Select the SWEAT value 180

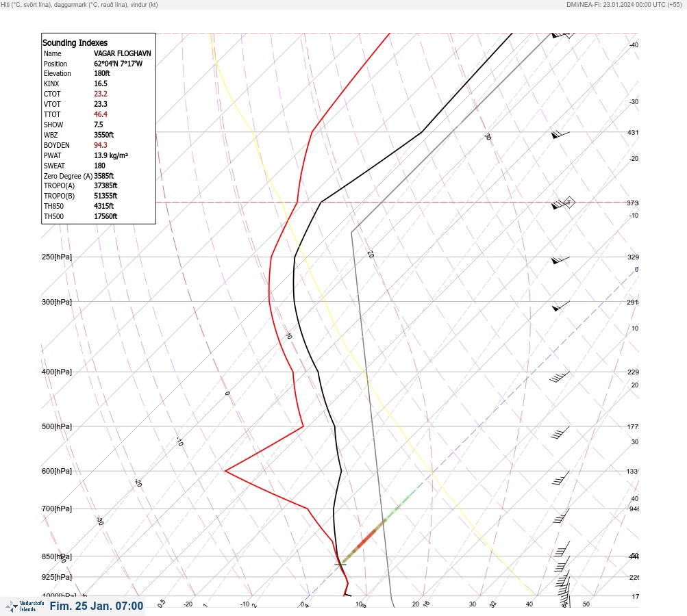[x=99, y=166]
